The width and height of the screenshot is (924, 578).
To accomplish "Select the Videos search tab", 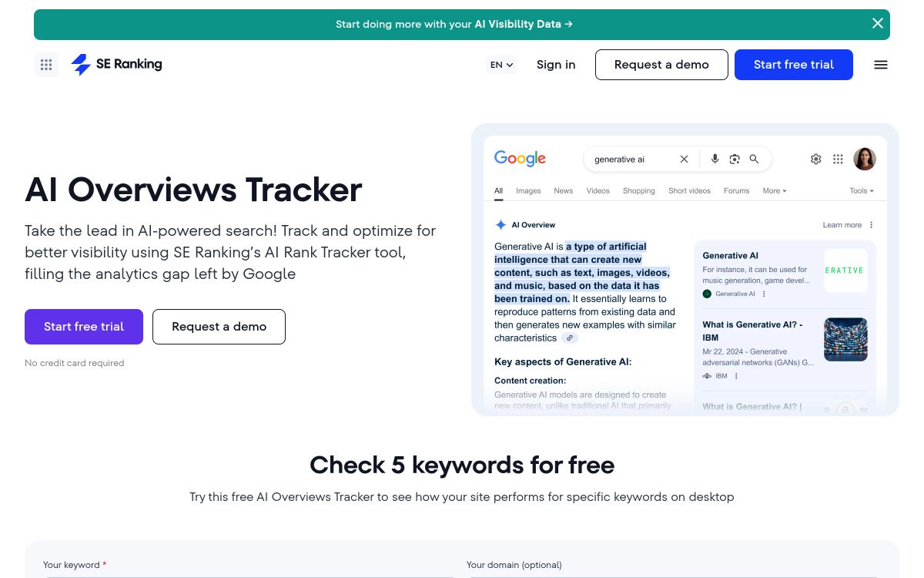I will (x=598, y=190).
